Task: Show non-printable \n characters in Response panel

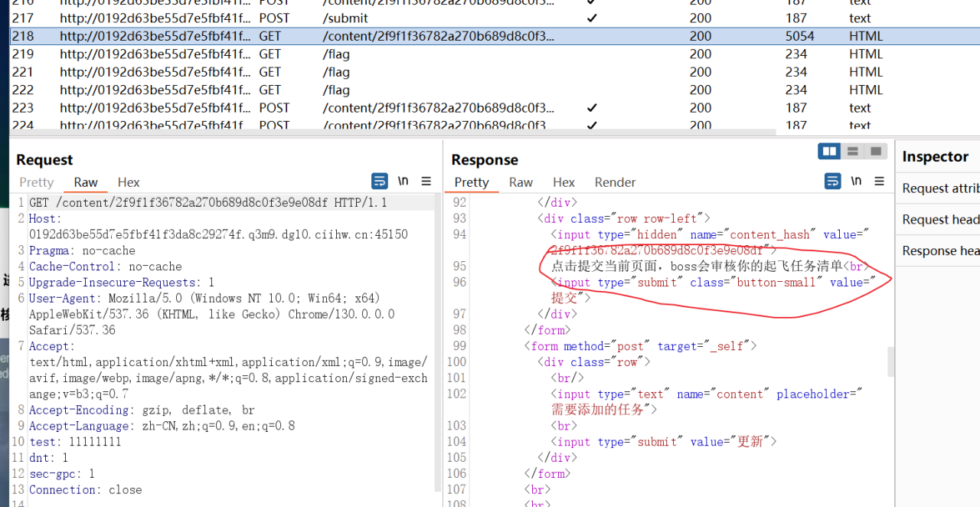Action: (x=856, y=182)
